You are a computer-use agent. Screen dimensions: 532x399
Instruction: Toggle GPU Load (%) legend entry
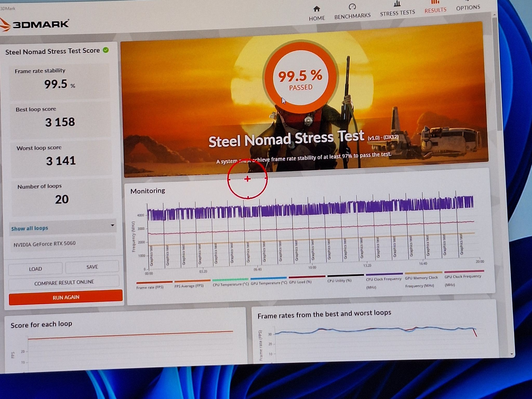click(307, 280)
